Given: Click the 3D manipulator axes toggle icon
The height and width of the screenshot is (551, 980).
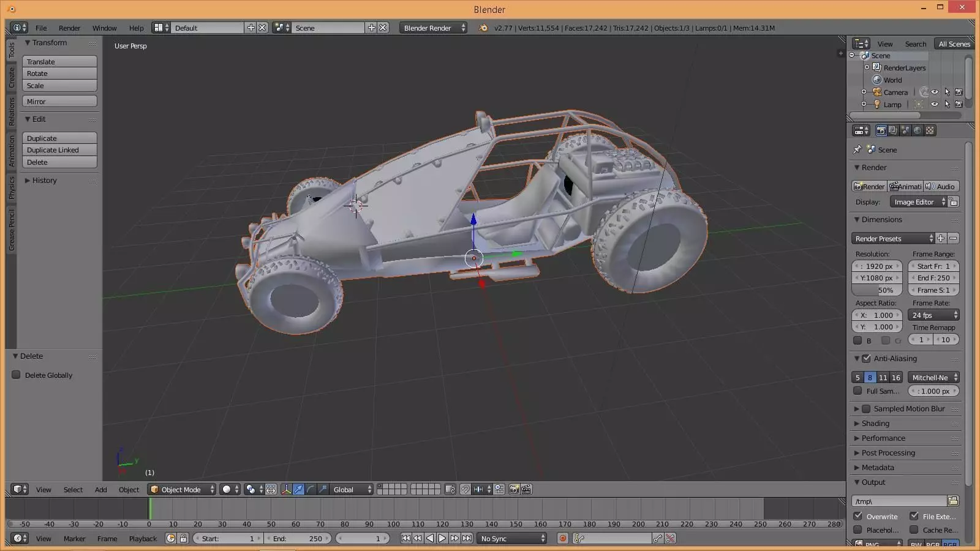Looking at the screenshot, I should coord(286,489).
